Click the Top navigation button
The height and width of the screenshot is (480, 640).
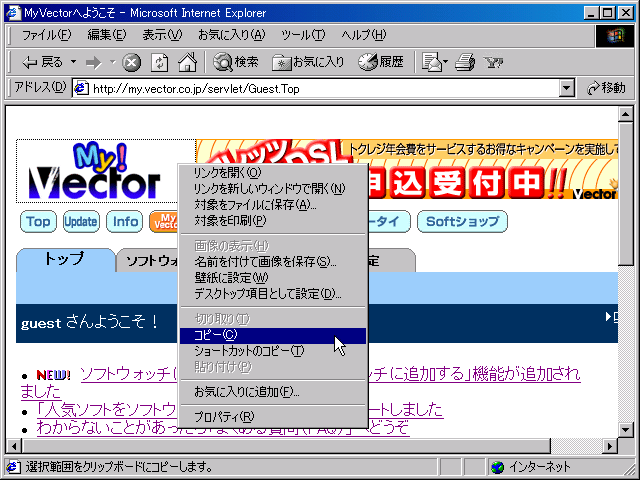(x=38, y=222)
